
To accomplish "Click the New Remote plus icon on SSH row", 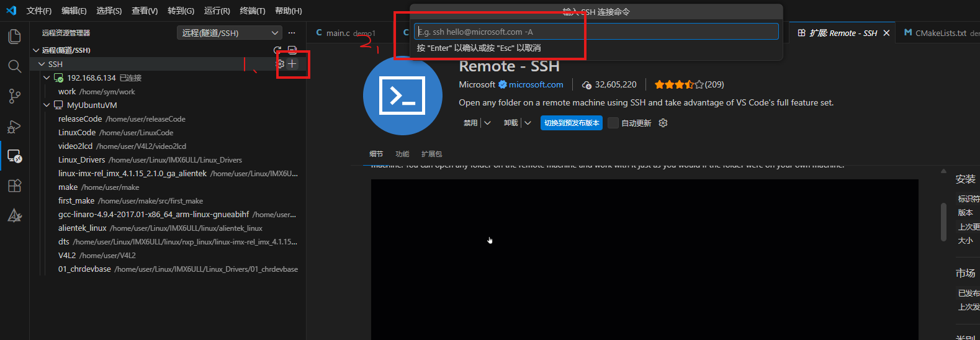I will coord(292,63).
